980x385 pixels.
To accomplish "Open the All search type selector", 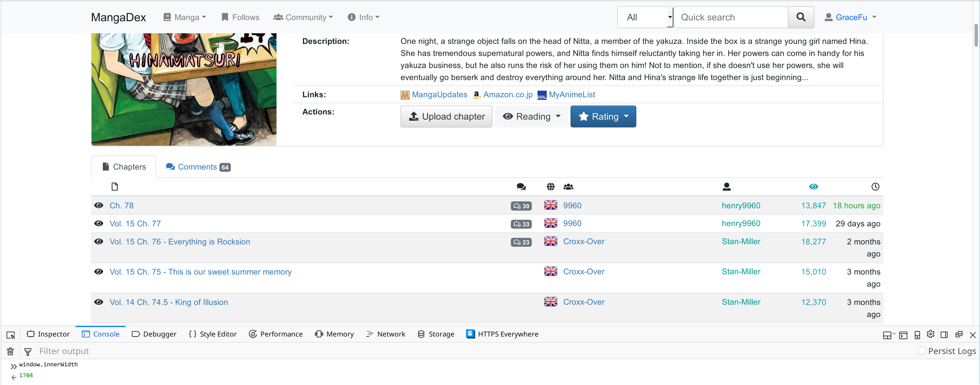I will (x=645, y=17).
